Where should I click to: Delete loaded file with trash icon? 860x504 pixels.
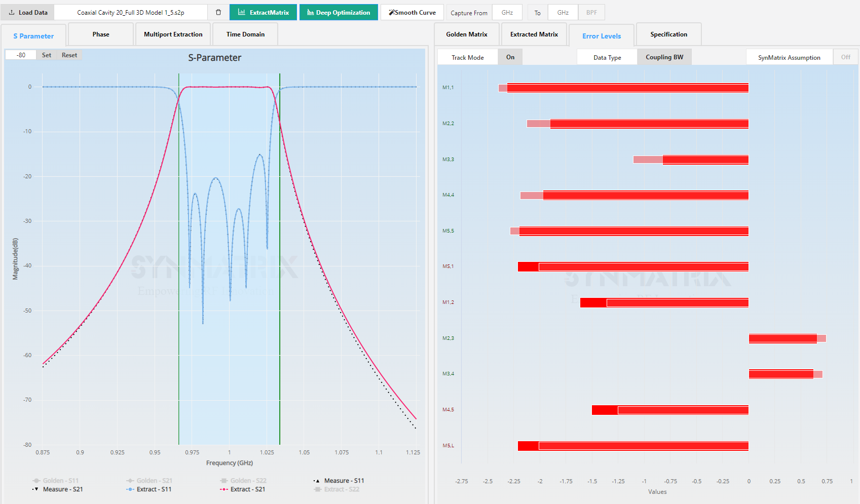point(218,13)
